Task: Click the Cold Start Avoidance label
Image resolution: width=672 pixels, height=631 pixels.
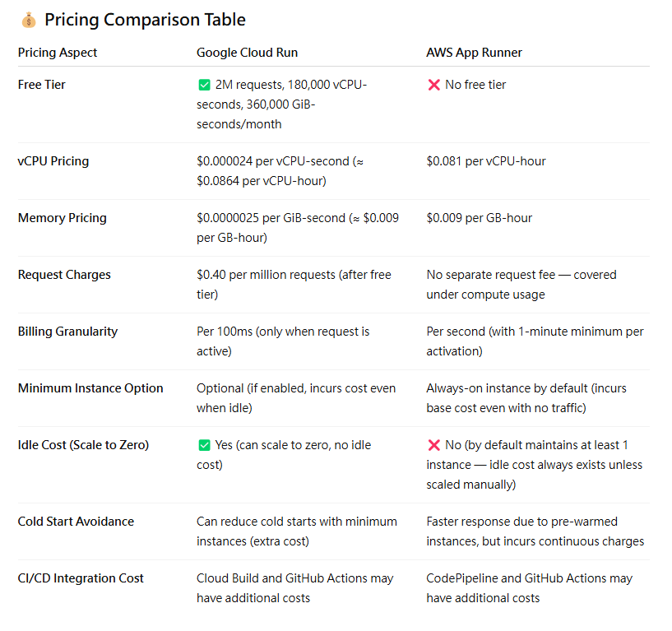Action: pyautogui.click(x=76, y=522)
